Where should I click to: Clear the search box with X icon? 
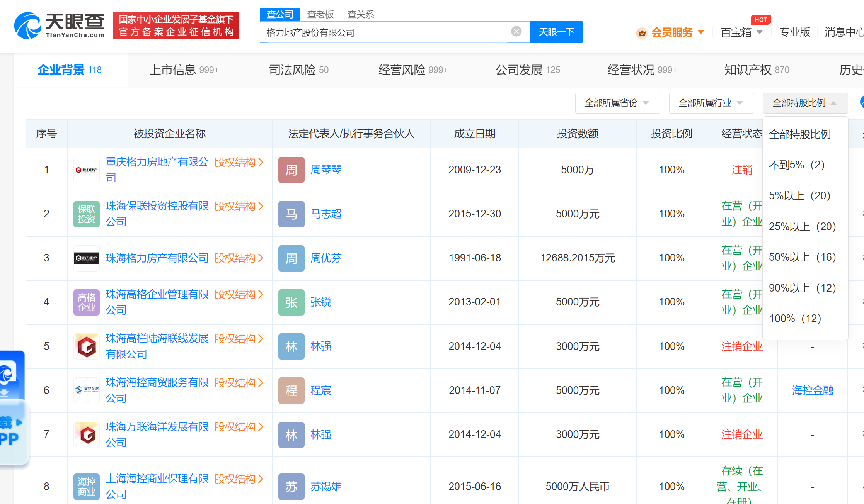516,32
